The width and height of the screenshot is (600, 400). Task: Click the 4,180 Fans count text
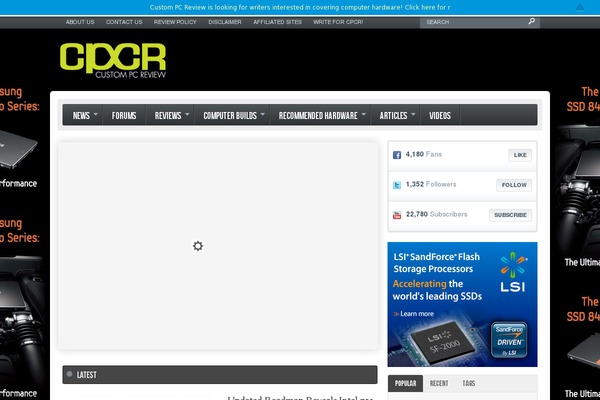(424, 154)
